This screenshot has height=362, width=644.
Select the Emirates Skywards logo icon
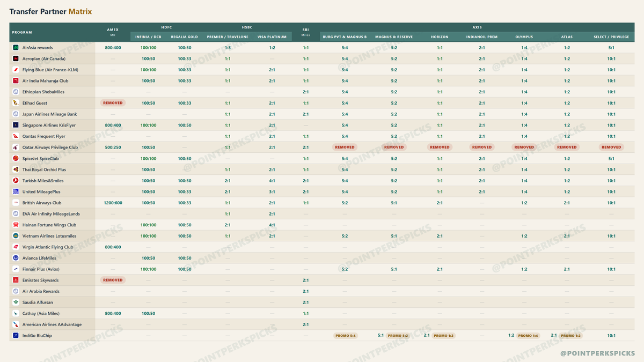click(16, 280)
